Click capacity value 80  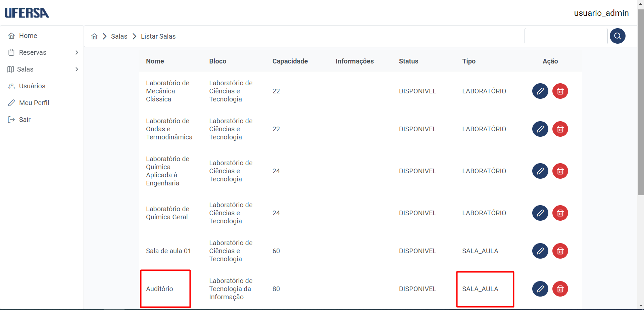(x=276, y=289)
